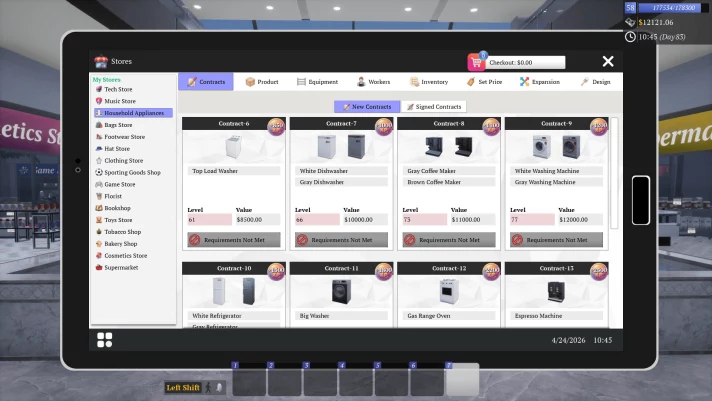Click Contract-7 XP reward badge

click(x=384, y=127)
